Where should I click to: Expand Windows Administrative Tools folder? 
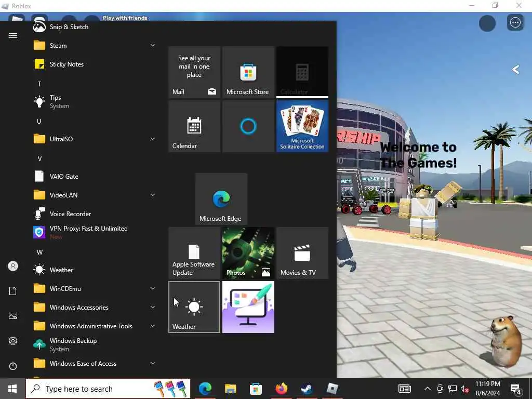click(x=94, y=326)
